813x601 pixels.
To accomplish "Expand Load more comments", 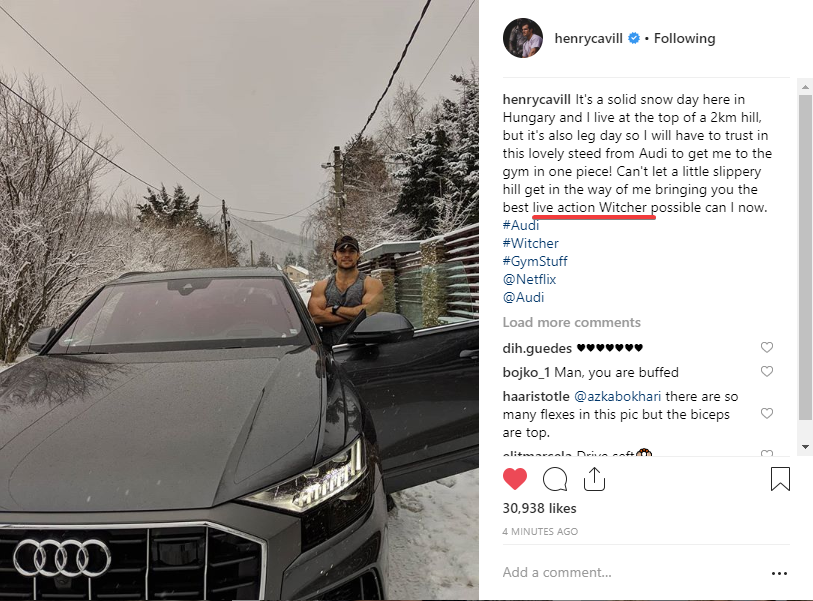I will [x=571, y=322].
